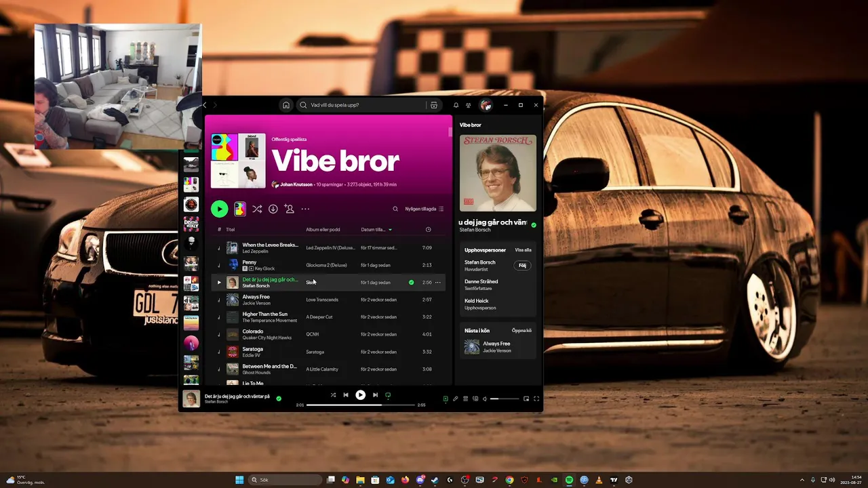Image resolution: width=868 pixels, height=488 pixels.
Task: Open connect to device icon
Action: pos(475,399)
